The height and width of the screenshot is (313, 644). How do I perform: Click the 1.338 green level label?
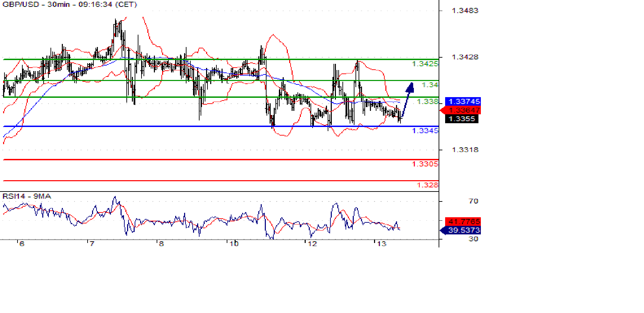click(428, 102)
